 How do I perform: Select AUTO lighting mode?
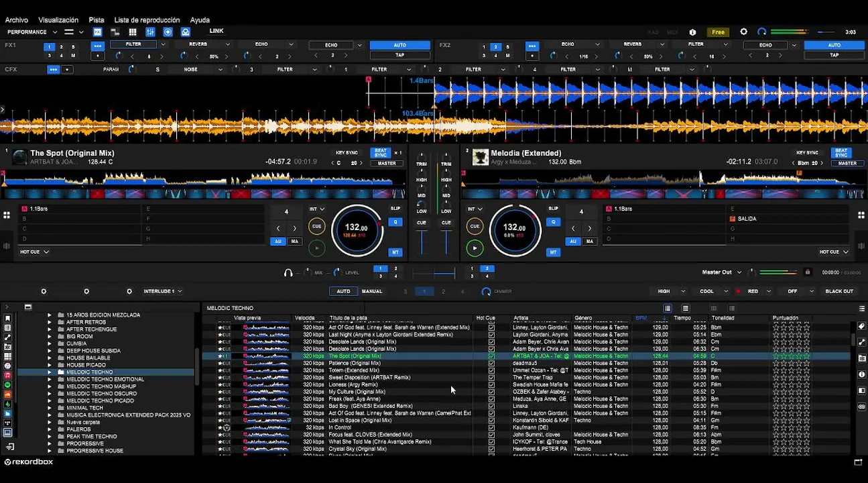click(x=343, y=291)
